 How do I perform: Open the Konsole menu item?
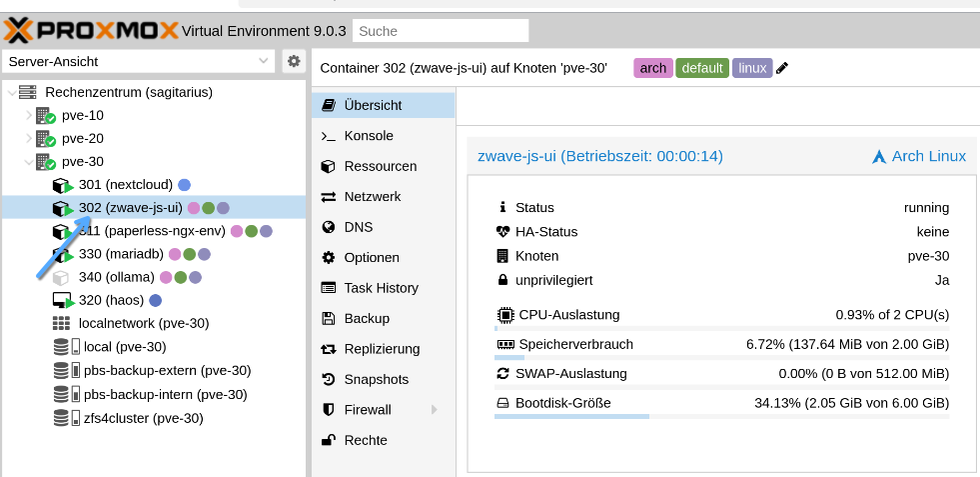click(368, 136)
